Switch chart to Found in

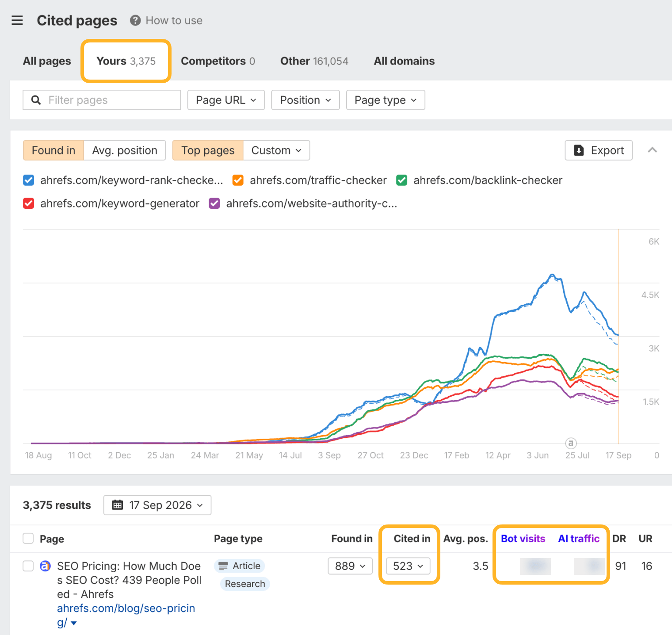coord(53,150)
